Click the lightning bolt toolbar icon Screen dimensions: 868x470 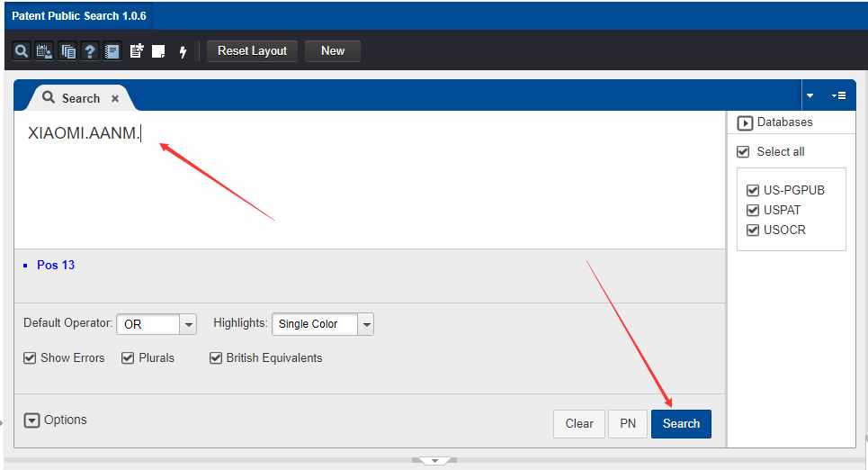183,52
